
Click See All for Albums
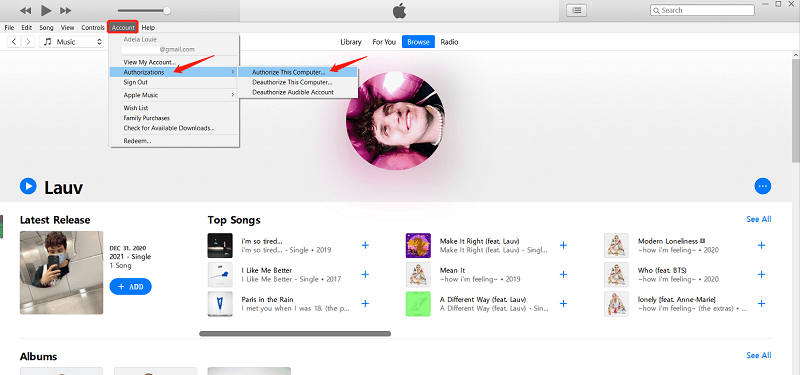[759, 356]
